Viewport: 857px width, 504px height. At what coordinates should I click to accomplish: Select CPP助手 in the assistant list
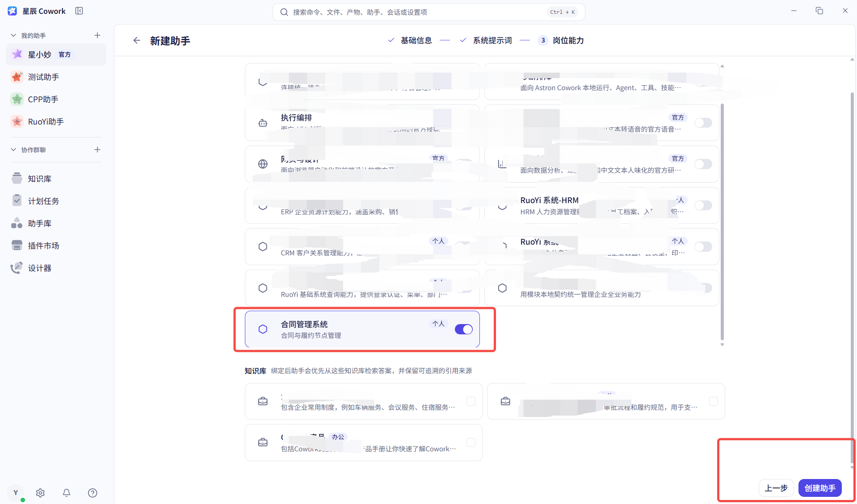pos(56,99)
